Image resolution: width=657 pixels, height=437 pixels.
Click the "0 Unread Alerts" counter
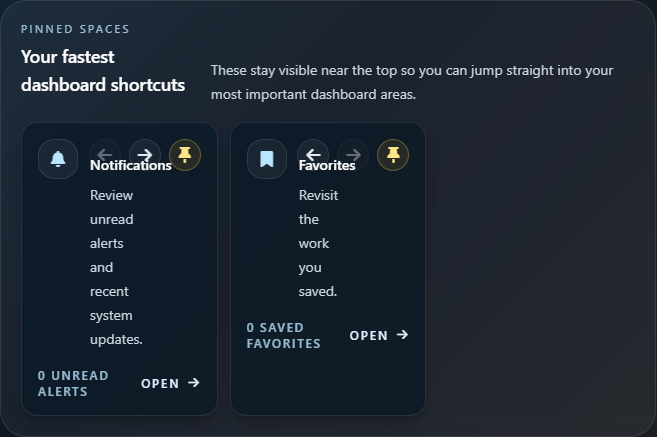73,383
